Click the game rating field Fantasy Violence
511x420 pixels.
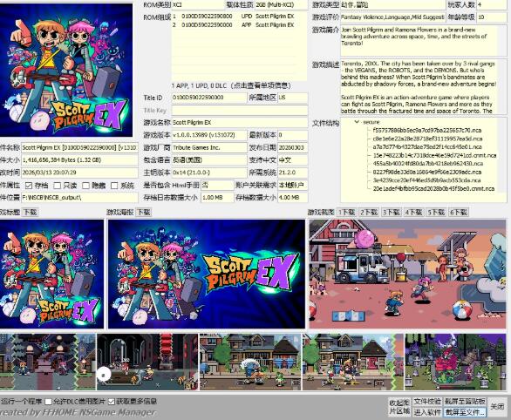coord(392,17)
